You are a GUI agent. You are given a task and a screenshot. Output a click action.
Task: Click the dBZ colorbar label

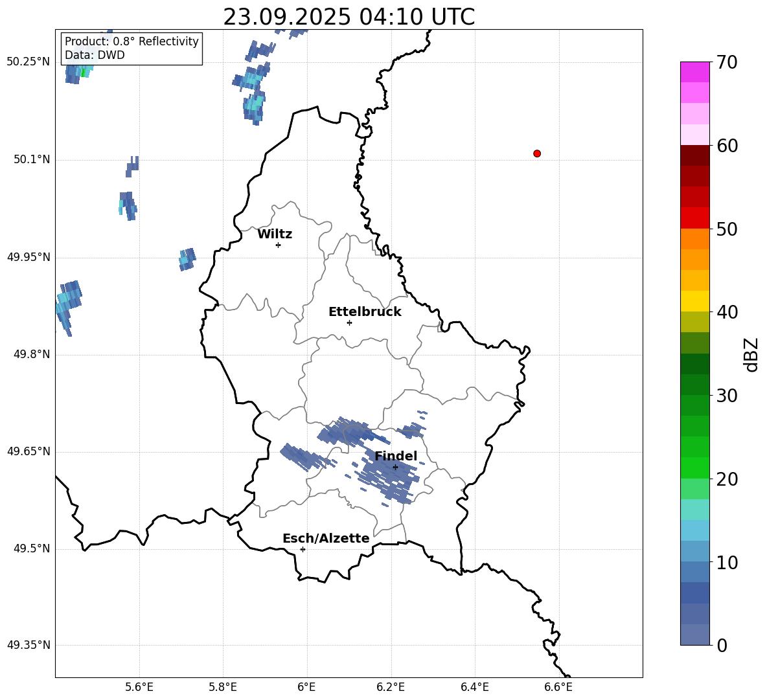(751, 354)
